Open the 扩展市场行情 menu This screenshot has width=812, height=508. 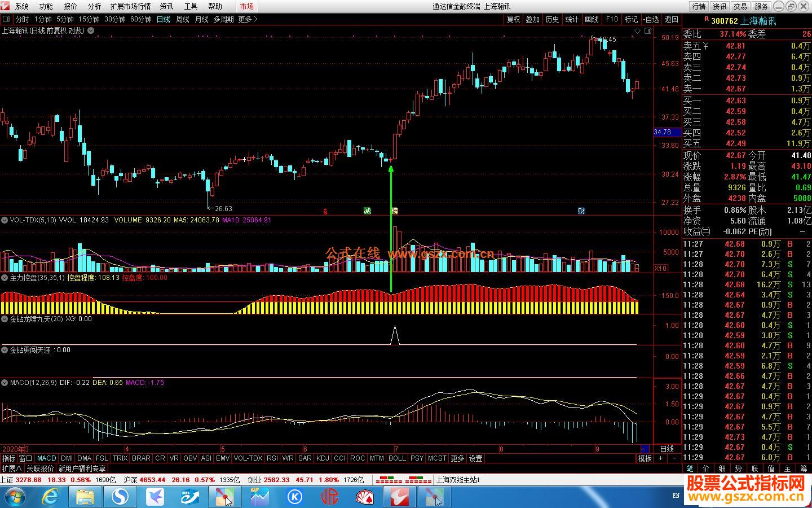tap(130, 6)
